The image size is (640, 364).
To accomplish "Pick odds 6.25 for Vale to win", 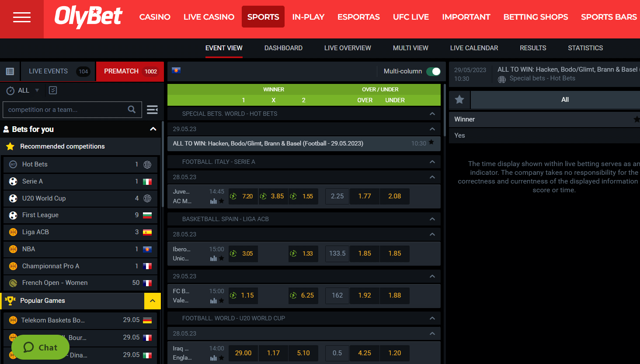I will click(x=303, y=295).
